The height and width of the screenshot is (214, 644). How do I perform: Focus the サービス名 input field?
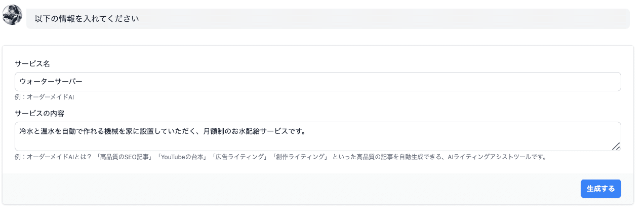click(x=318, y=82)
